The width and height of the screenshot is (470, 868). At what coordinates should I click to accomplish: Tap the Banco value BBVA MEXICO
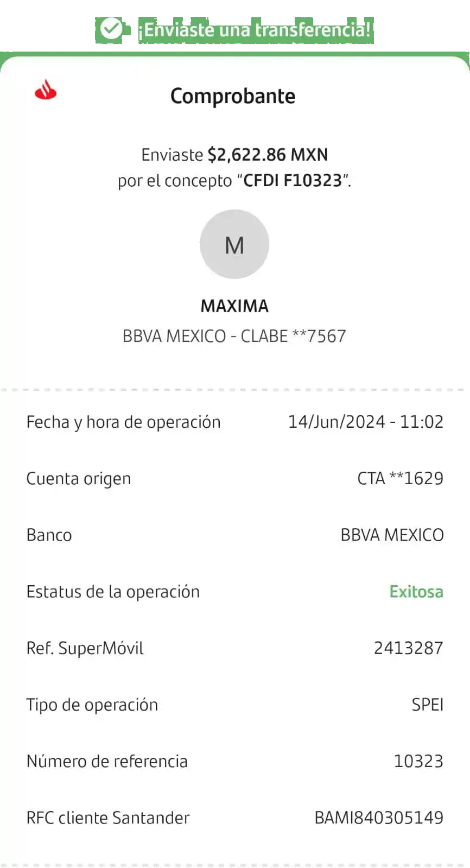tap(392, 535)
